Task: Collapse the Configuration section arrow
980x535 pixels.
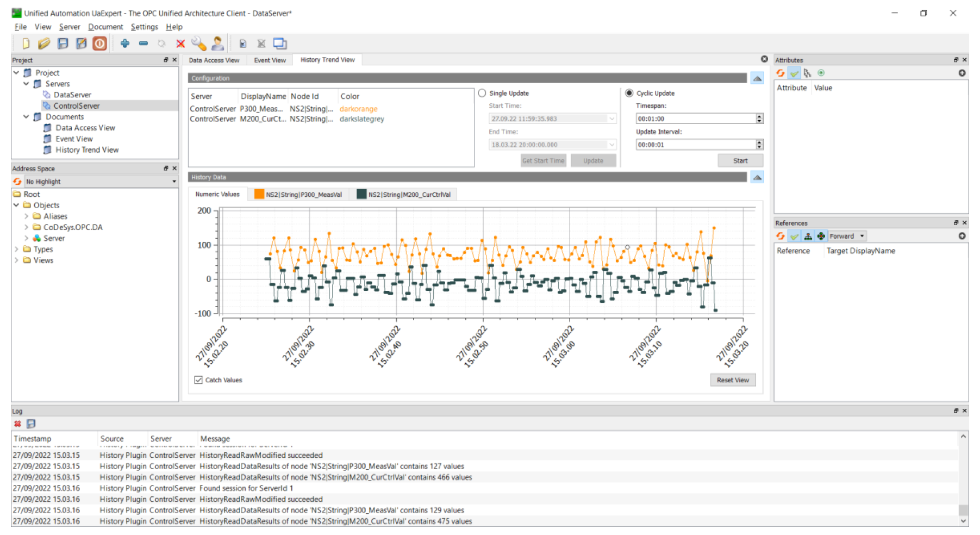Action: [757, 78]
